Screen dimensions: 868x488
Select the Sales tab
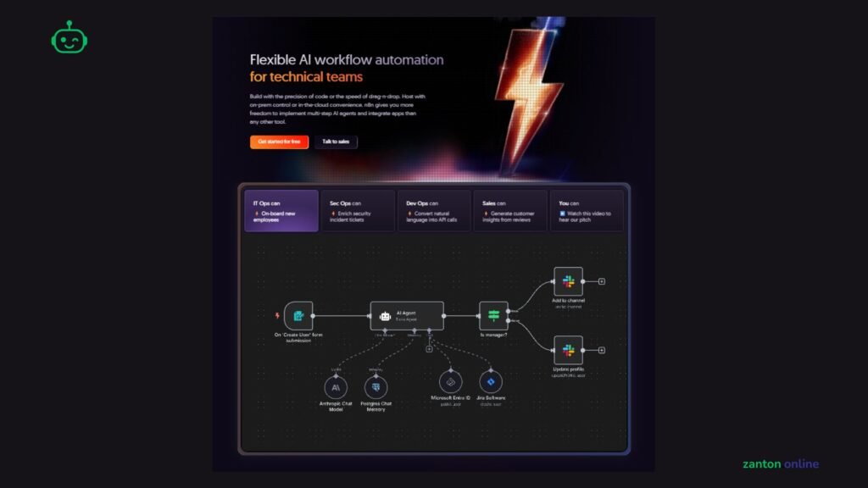(509, 211)
